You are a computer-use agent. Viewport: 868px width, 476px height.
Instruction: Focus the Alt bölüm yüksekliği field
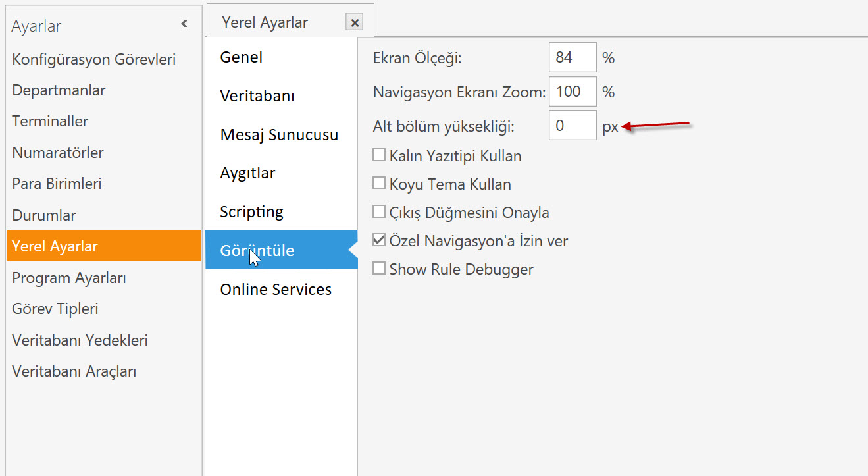572,126
